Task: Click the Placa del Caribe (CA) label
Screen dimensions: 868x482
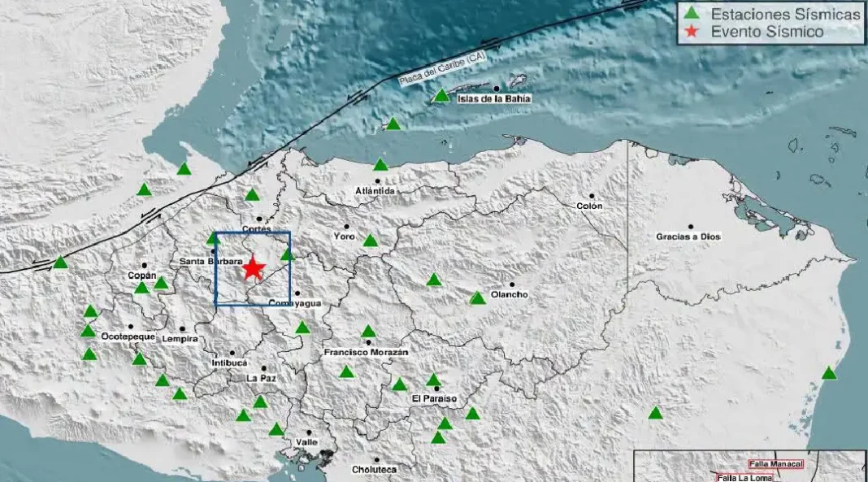Action: 441,69
